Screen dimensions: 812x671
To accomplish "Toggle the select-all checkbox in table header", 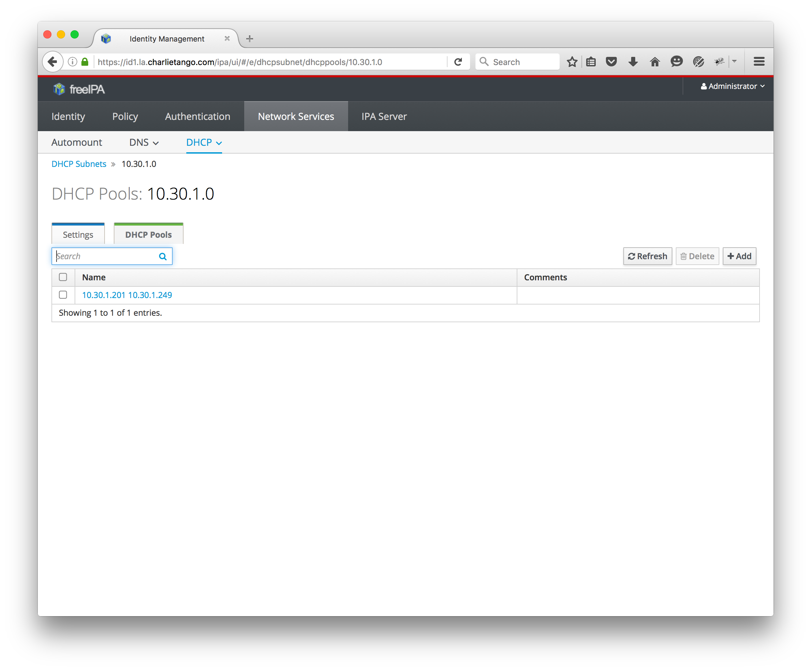I will point(63,277).
